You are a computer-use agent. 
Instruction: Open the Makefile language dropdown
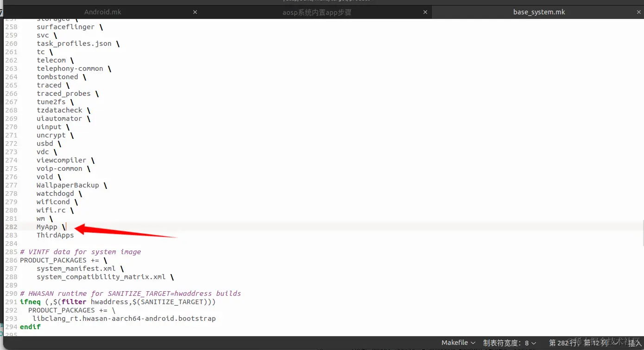pos(458,343)
